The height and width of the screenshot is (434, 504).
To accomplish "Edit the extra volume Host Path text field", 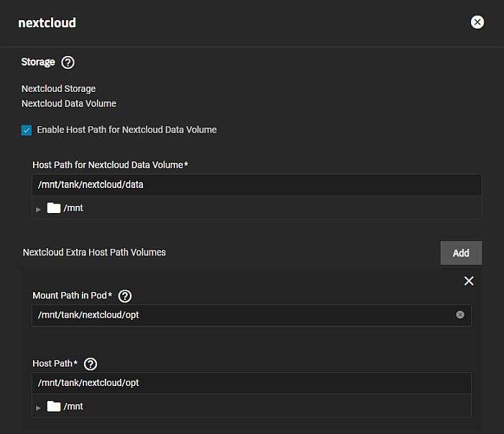I will tap(251, 383).
